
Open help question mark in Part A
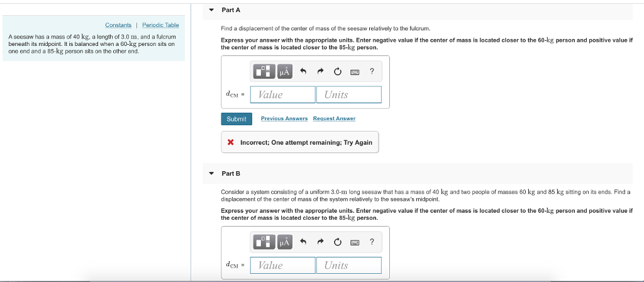coord(372,71)
